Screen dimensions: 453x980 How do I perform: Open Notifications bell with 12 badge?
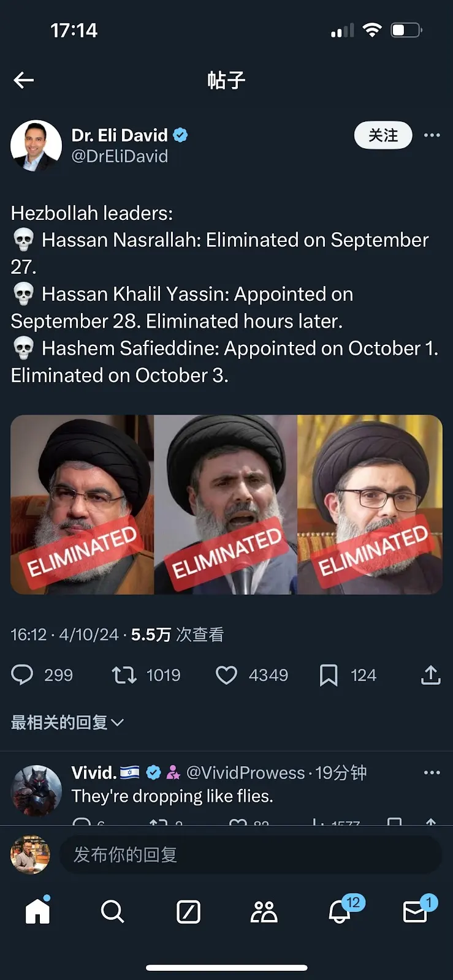point(340,911)
